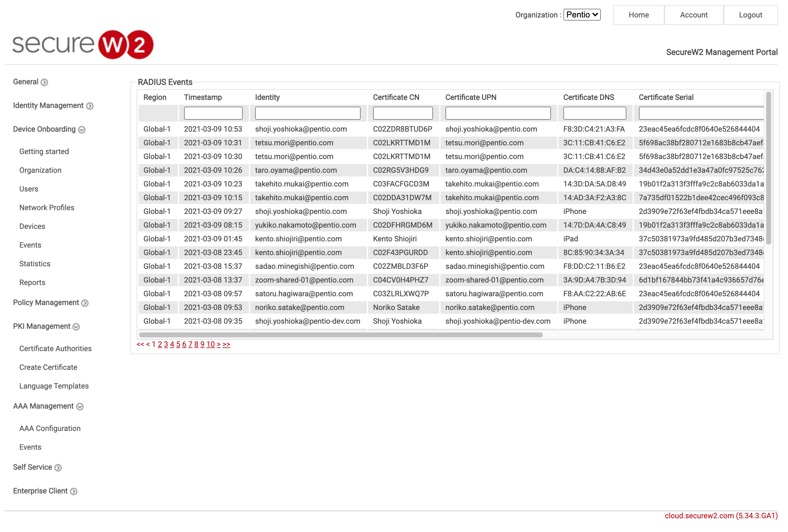
Task: Open the Statistics page
Action: (35, 264)
